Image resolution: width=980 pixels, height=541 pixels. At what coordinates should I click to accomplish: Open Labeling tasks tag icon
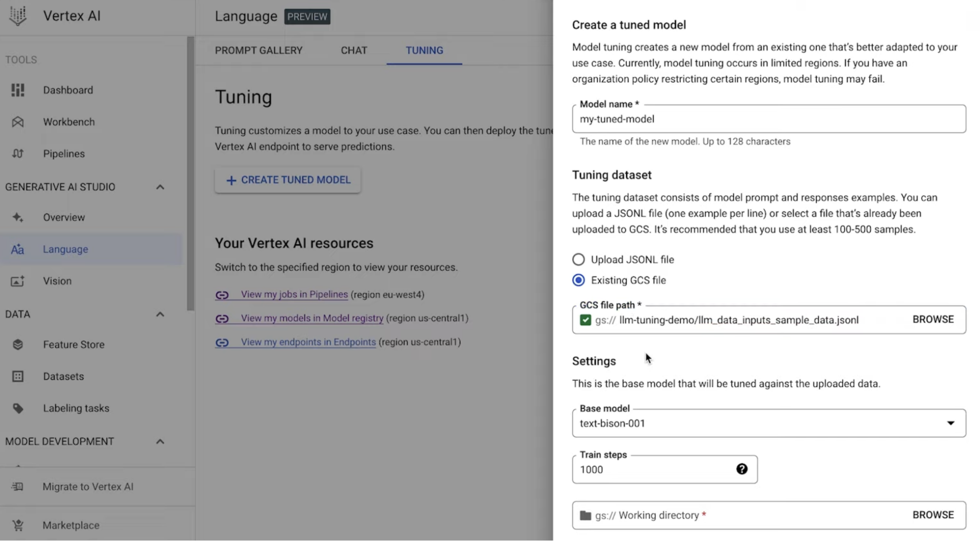tap(18, 409)
